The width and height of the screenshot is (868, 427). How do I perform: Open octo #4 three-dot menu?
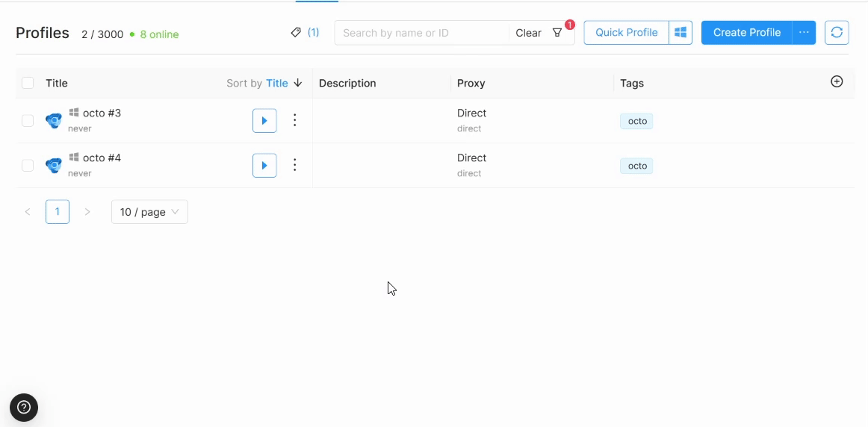(295, 165)
